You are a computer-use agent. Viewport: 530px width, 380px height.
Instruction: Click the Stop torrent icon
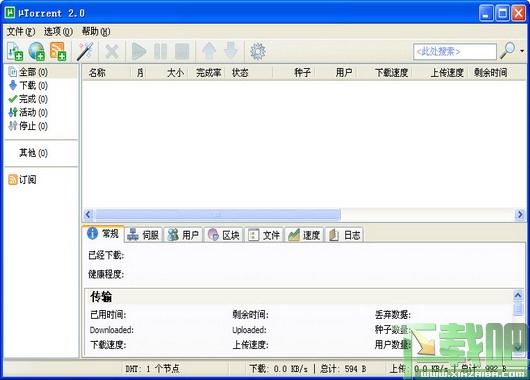point(182,52)
